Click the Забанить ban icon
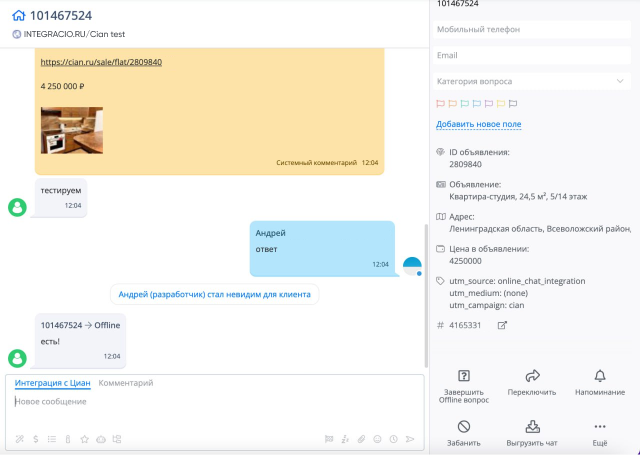This screenshot has width=640, height=455. (464, 427)
